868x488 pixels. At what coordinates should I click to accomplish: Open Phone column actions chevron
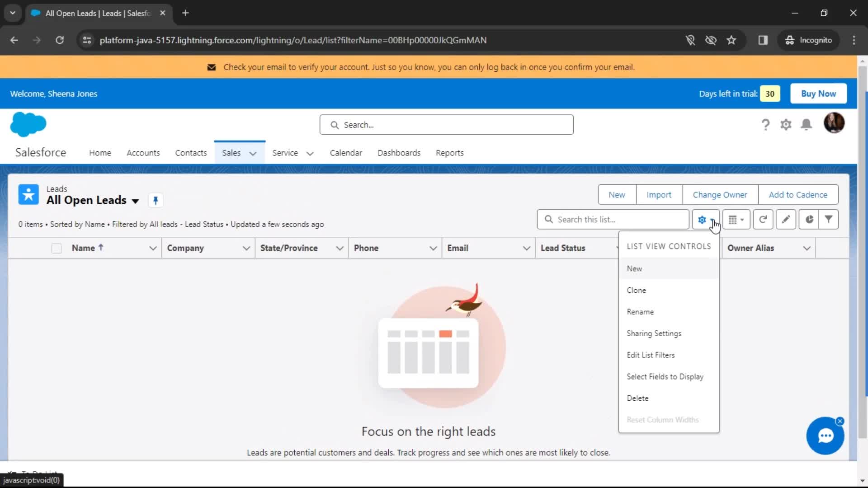click(x=433, y=248)
